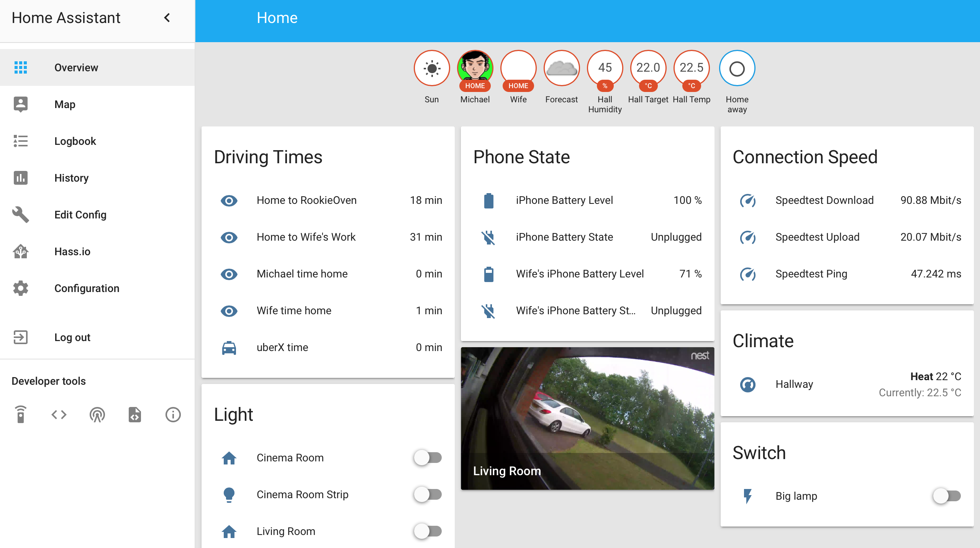
Task: Open the Events developer tool broadcast icon
Action: click(x=97, y=414)
